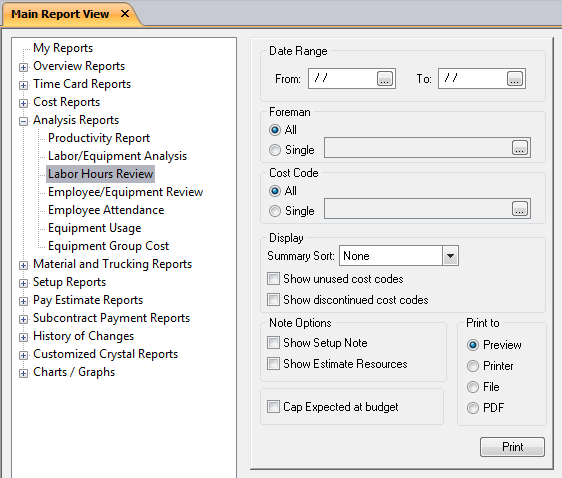The width and height of the screenshot is (562, 478).
Task: Expand History of Changes node
Action: pos(23,337)
